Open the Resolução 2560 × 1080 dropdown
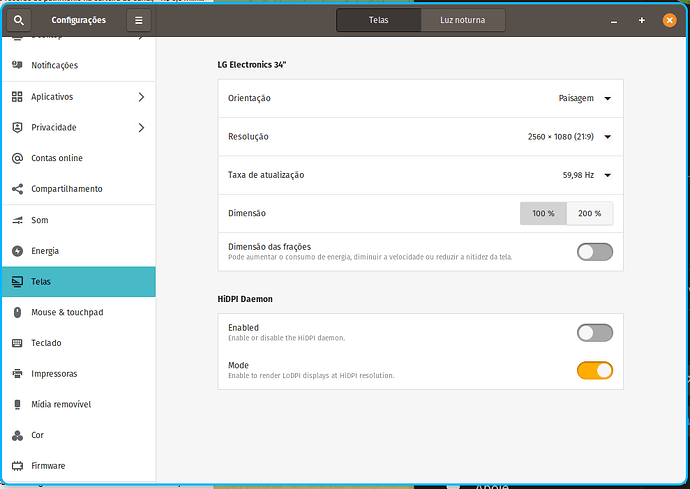 [x=569, y=137]
